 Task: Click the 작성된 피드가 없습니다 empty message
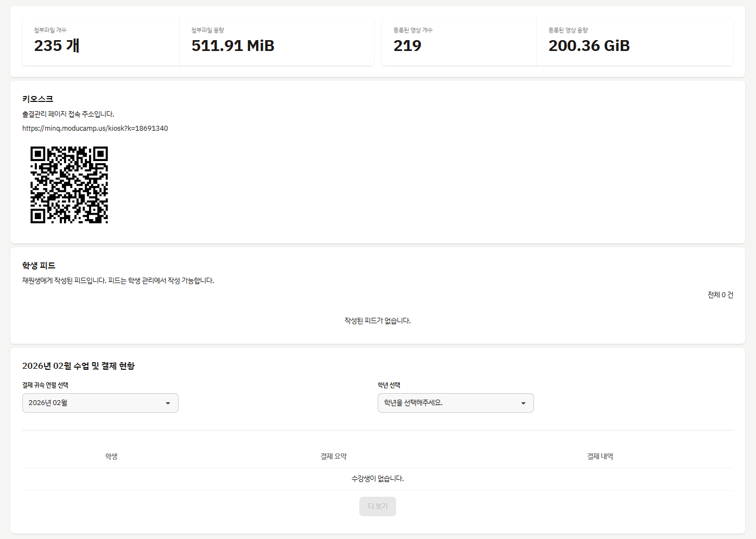coord(377,321)
